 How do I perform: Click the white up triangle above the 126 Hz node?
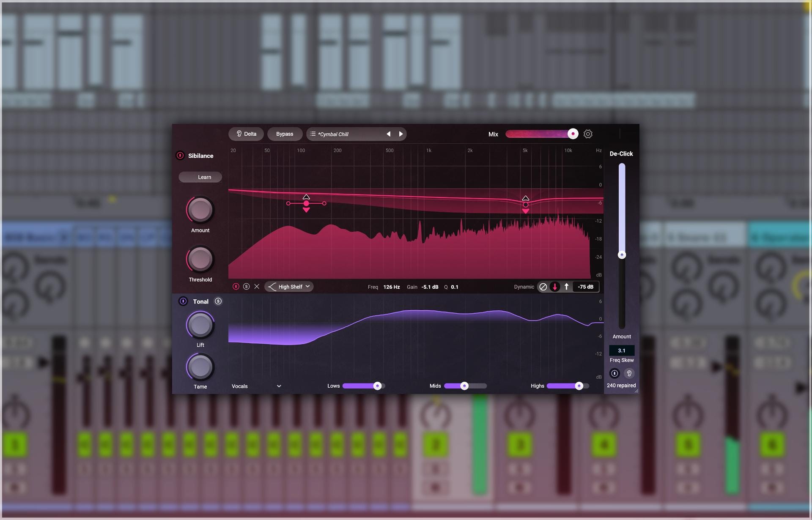306,197
